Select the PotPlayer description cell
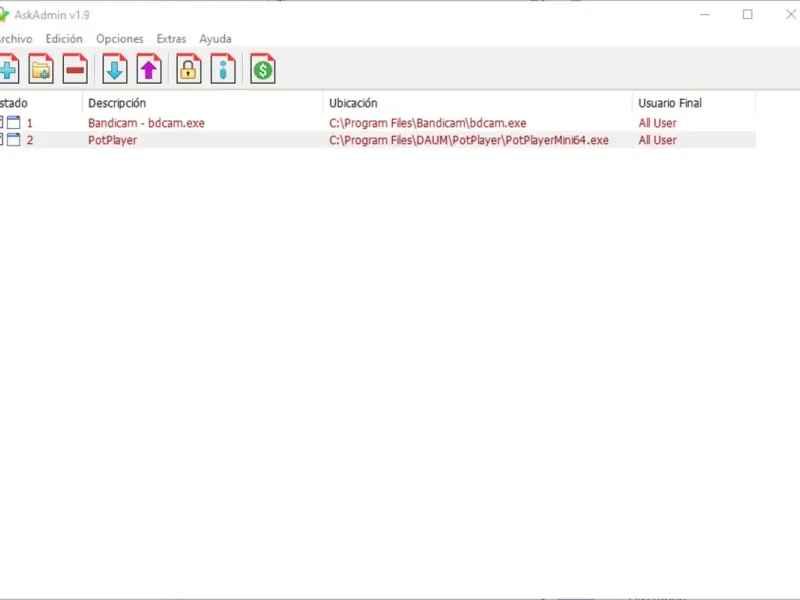Viewport: 800px width, 600px height. tap(112, 140)
